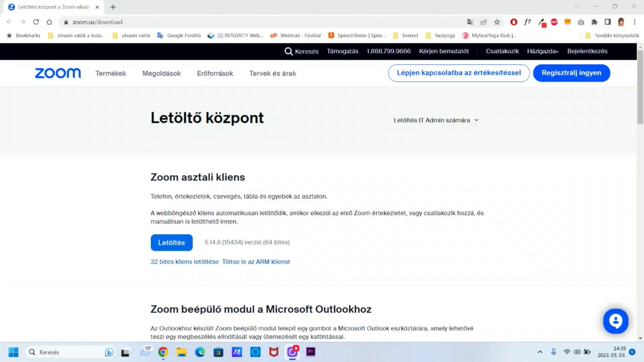644x362 pixels.
Task: Open the ABP Adblock Plus extension
Action: coord(554,22)
